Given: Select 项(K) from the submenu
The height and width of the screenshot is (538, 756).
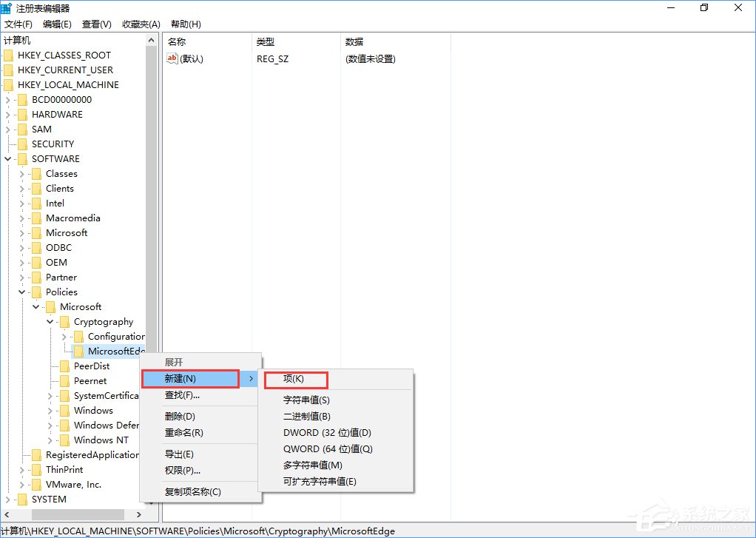Looking at the screenshot, I should click(295, 379).
